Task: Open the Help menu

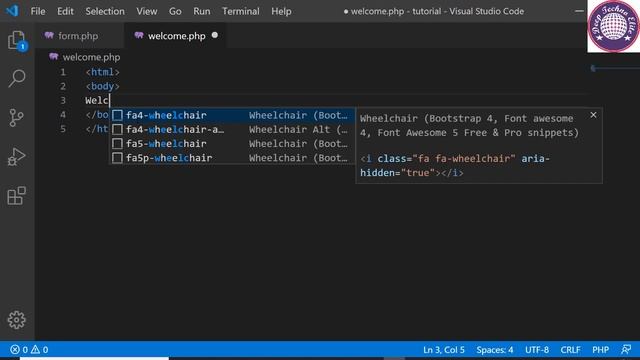Action: [281, 11]
